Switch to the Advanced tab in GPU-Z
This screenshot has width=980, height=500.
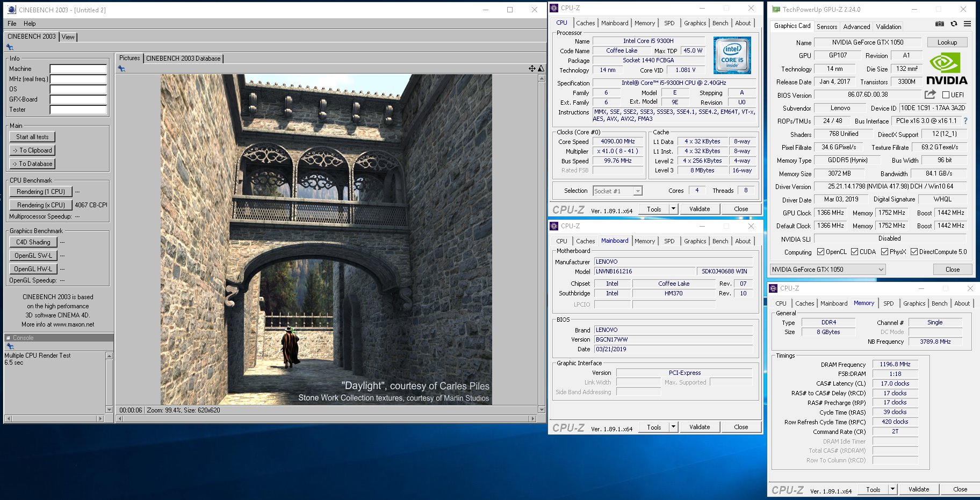[856, 27]
